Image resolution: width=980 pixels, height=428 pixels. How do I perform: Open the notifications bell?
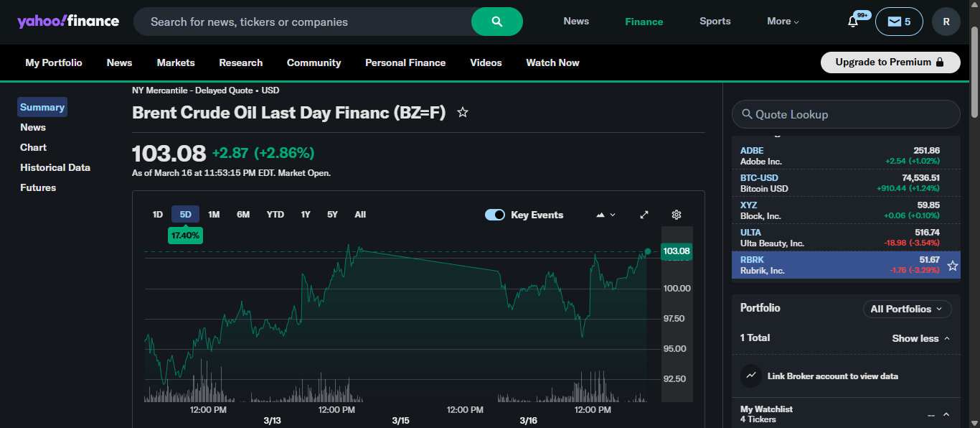[x=853, y=22]
